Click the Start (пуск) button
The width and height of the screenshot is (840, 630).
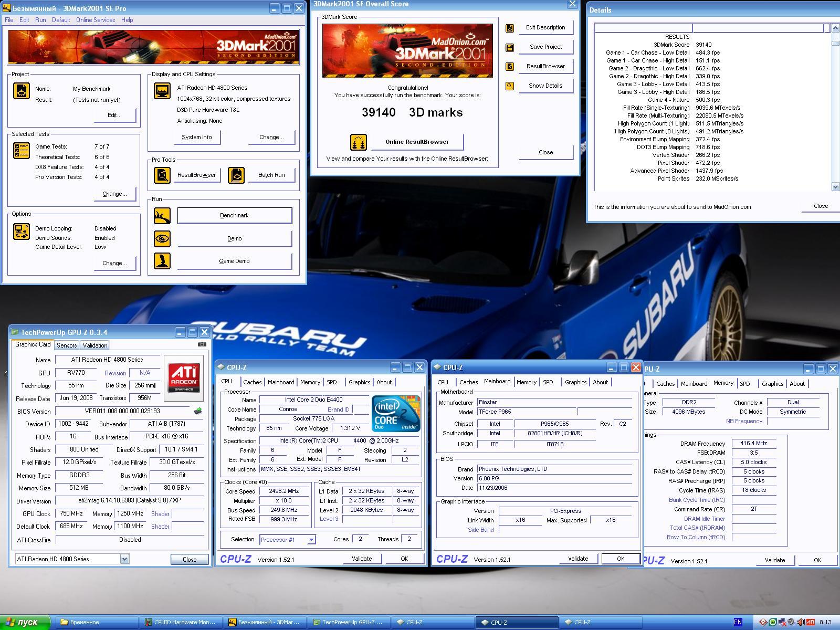click(25, 623)
